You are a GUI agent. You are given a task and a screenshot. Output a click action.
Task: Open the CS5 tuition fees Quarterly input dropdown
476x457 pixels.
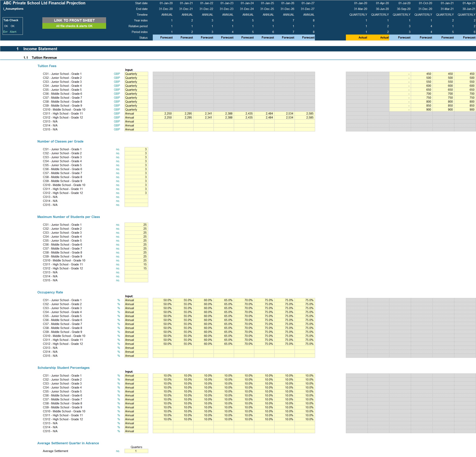pyautogui.click(x=136, y=90)
